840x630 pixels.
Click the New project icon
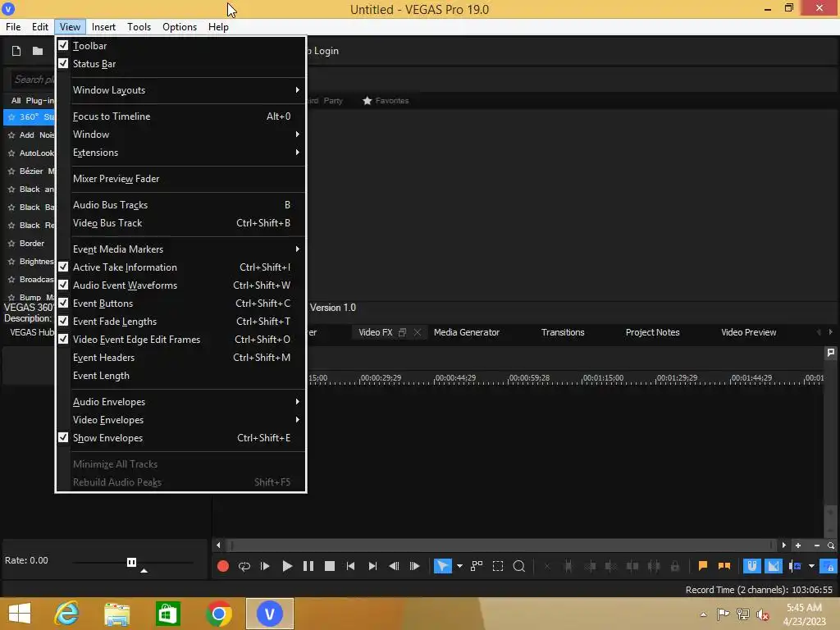coord(16,51)
